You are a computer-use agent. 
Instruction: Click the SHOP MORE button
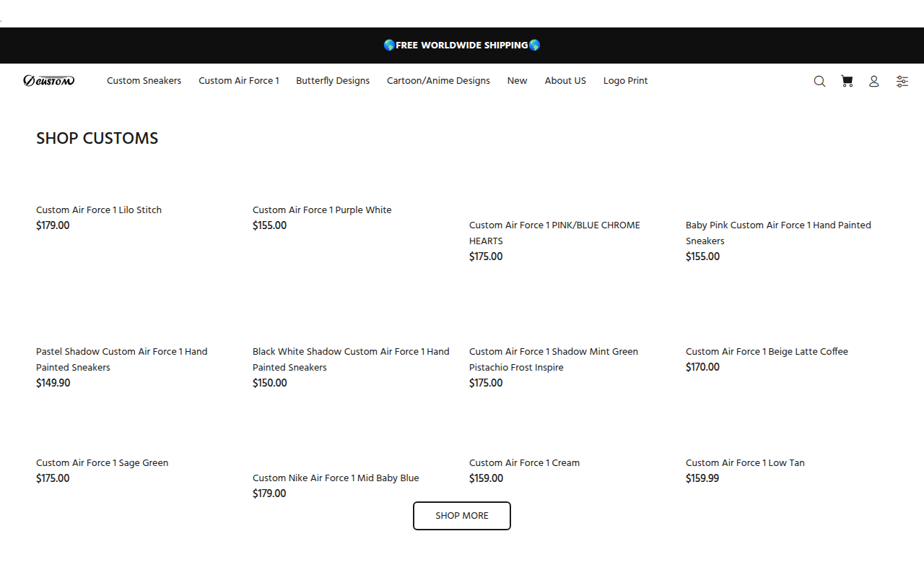(462, 516)
